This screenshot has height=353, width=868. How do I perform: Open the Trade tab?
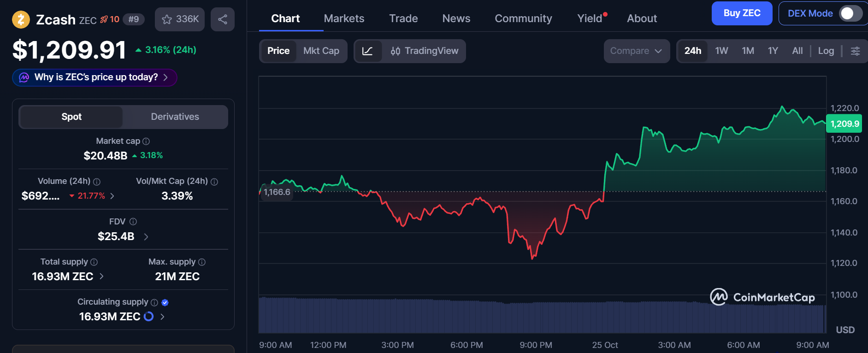pyautogui.click(x=403, y=18)
